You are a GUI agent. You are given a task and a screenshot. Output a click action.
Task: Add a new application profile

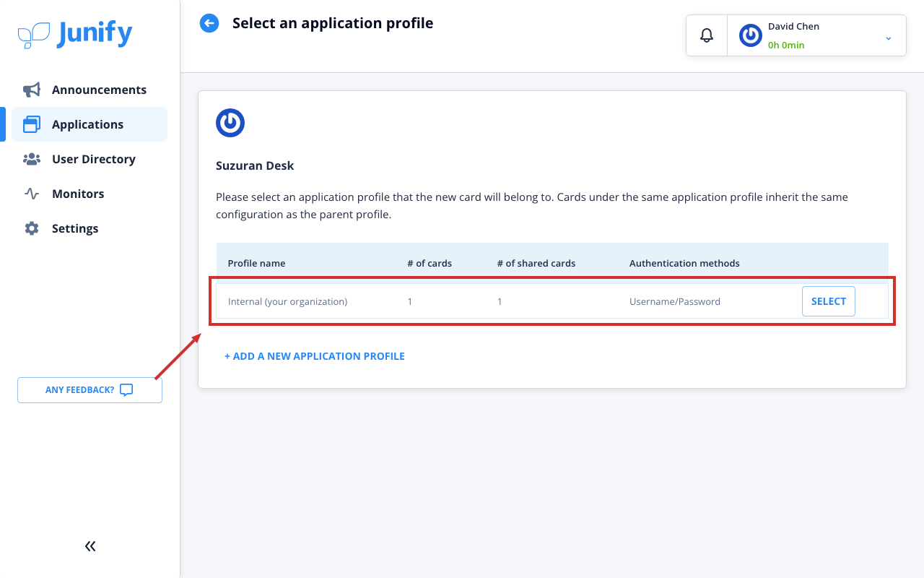pyautogui.click(x=315, y=356)
